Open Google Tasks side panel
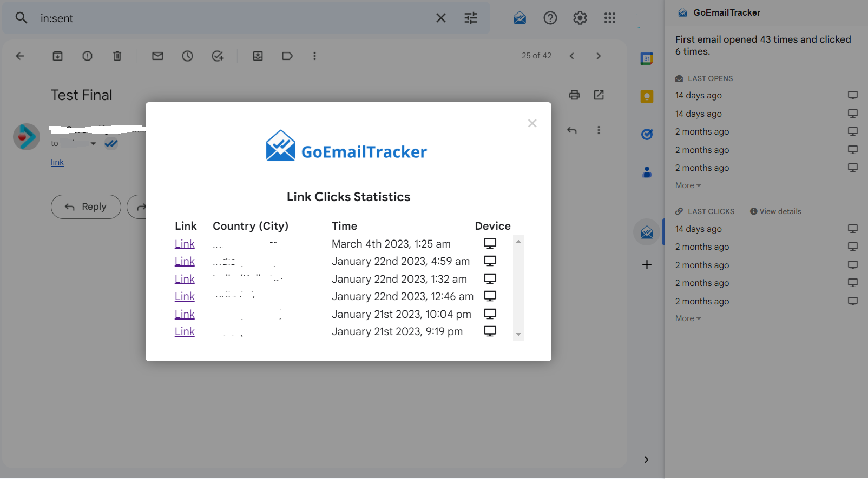 (x=647, y=134)
